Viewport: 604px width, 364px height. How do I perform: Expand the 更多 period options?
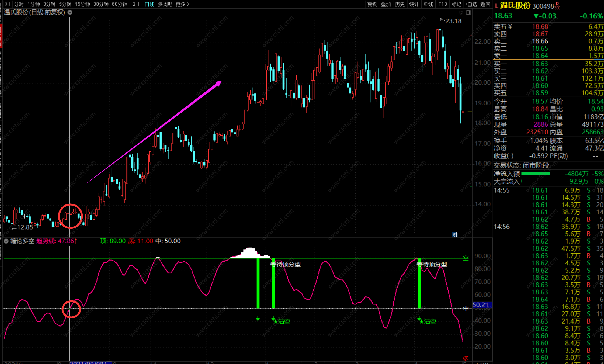[182, 4]
